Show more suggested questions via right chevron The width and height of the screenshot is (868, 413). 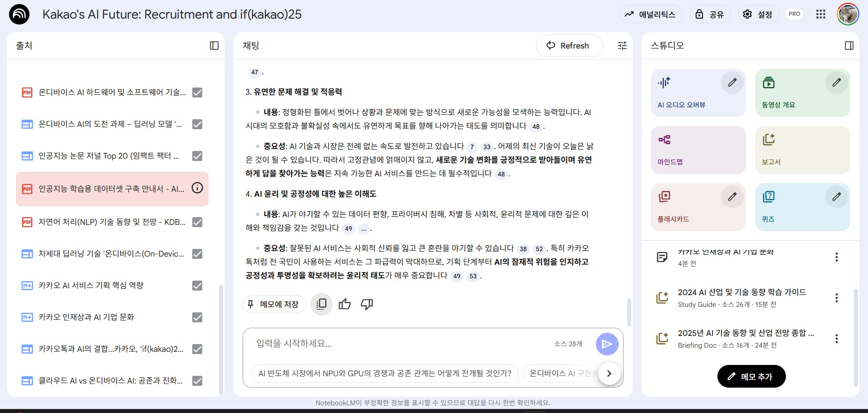[x=609, y=373]
